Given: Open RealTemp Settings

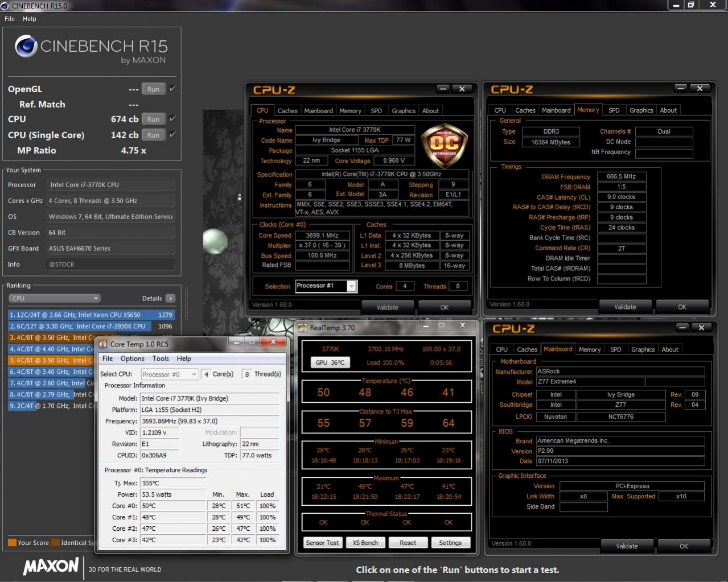Looking at the screenshot, I should [x=450, y=543].
